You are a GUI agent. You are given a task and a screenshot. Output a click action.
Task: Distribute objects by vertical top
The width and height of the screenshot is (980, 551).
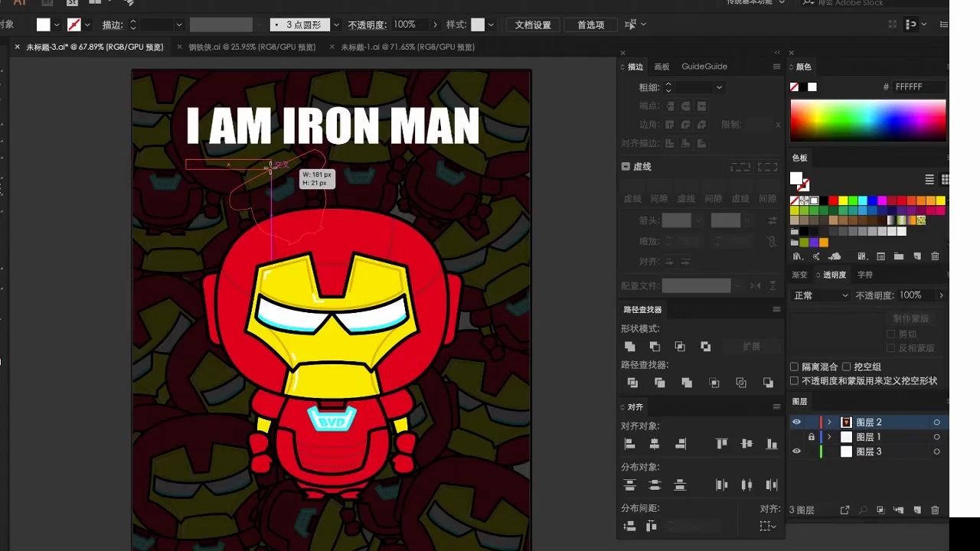[x=630, y=484]
